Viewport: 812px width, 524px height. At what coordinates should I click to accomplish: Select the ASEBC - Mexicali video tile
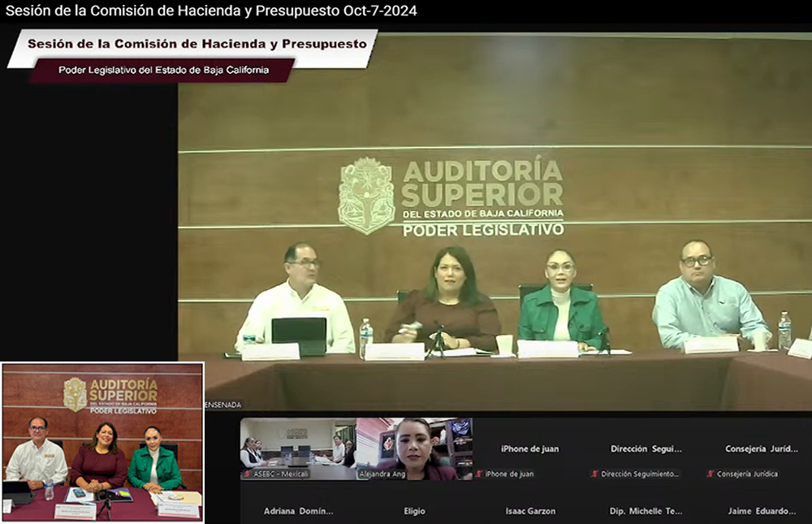298,448
